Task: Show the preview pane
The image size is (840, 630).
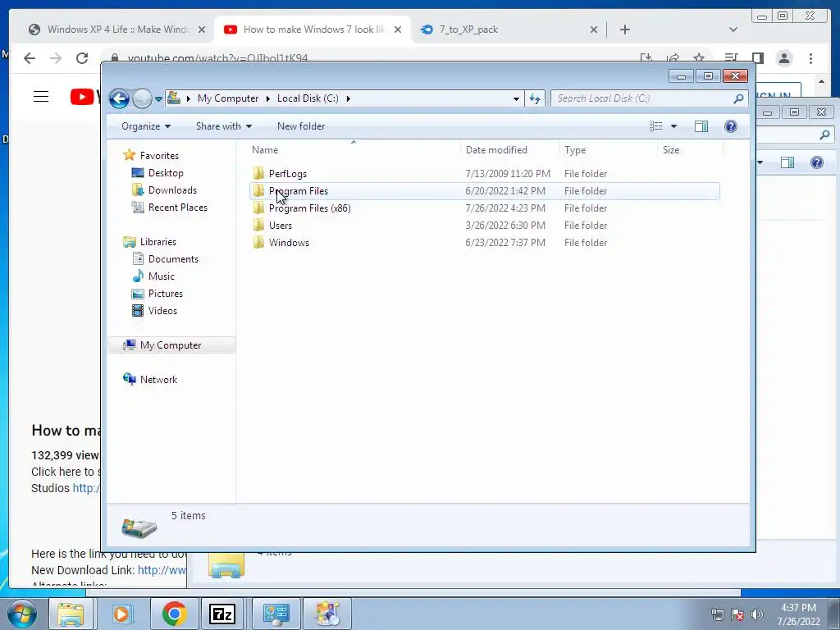Action: point(701,126)
